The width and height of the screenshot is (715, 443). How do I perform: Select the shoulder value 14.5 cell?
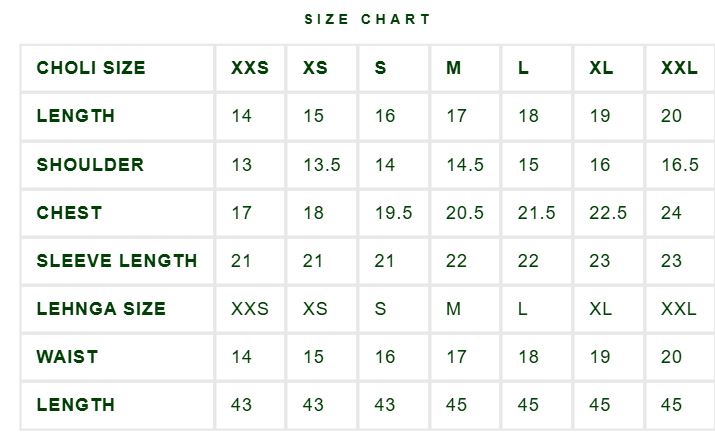click(x=465, y=165)
